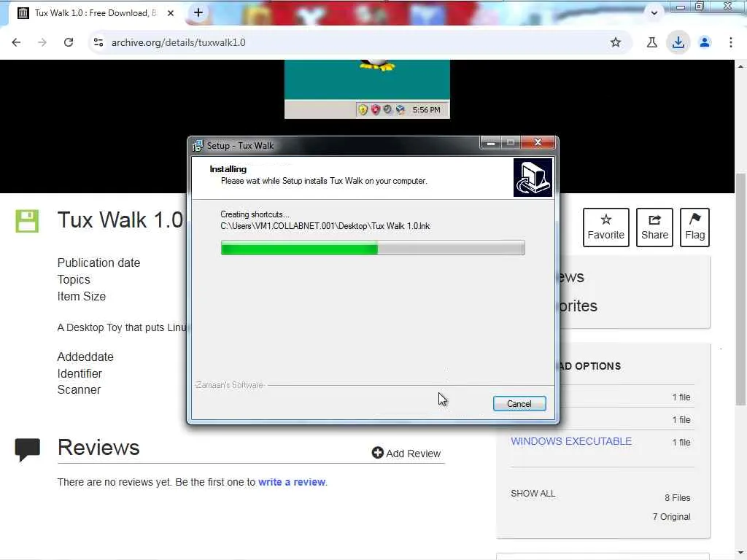
Task: Click the 8 Files link
Action: 678,498
